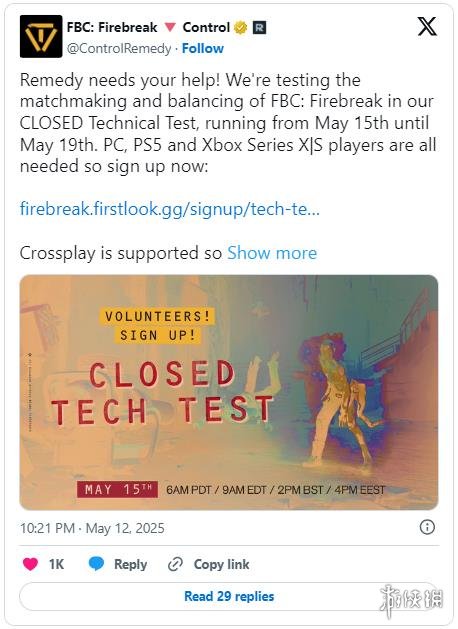Click the chain link copy icon
The image size is (458, 629).
point(175,564)
